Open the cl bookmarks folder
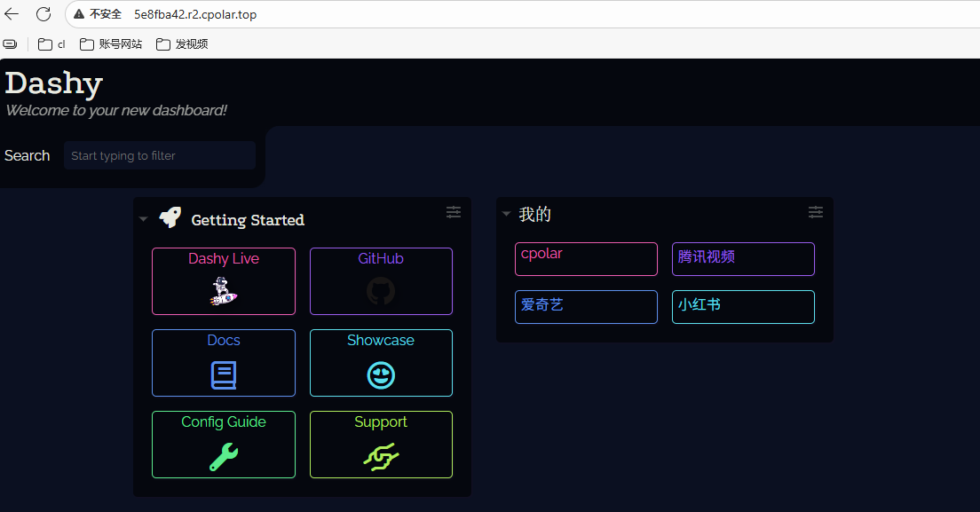The width and height of the screenshot is (980, 512). coord(51,43)
